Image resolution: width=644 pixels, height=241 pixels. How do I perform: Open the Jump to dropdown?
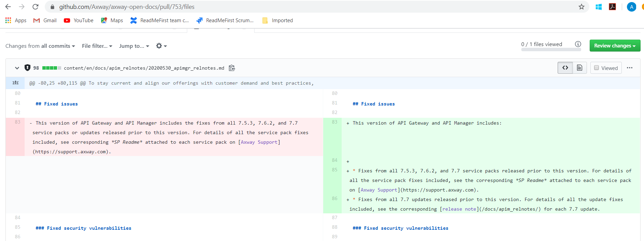point(134,46)
